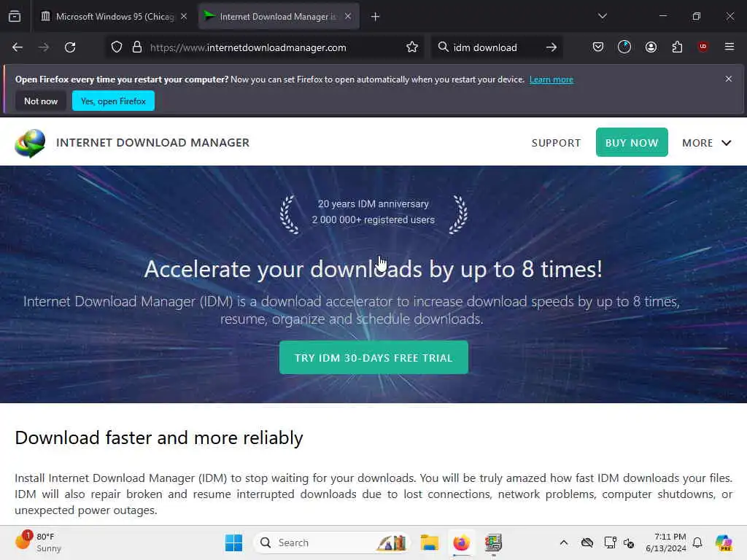747x560 pixels.
Task: Open the taskbar clock and date
Action: click(x=665, y=542)
